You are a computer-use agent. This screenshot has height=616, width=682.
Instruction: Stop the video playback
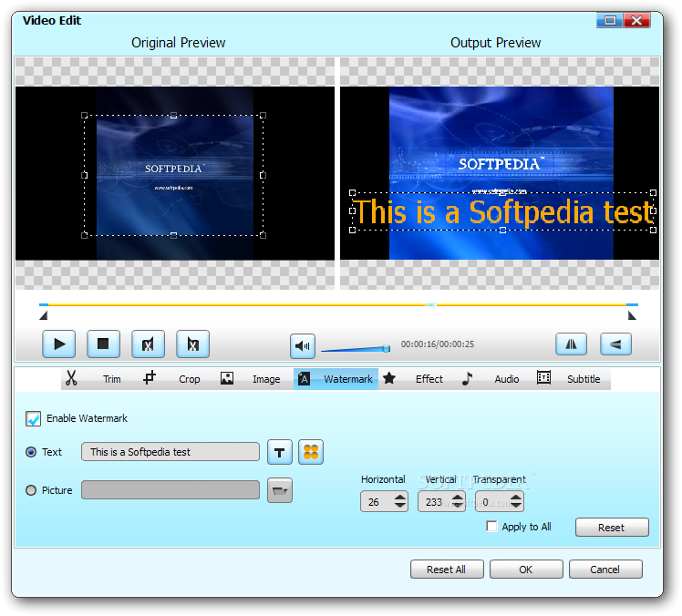point(103,344)
